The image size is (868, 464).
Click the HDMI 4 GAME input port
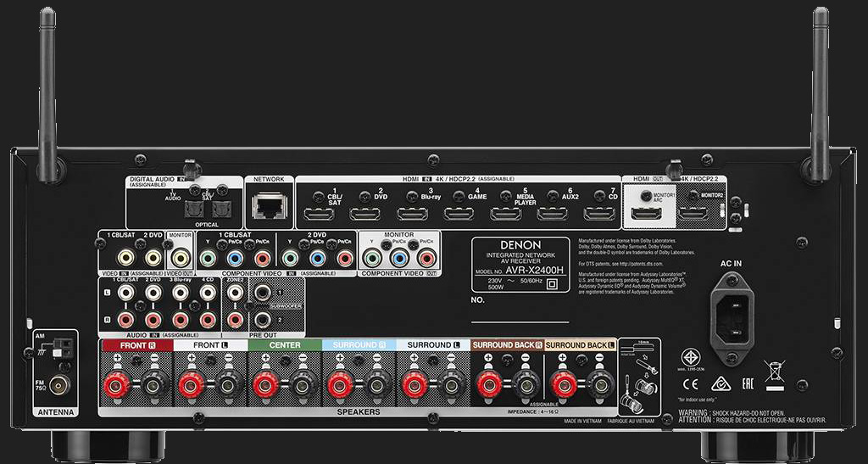(x=459, y=212)
